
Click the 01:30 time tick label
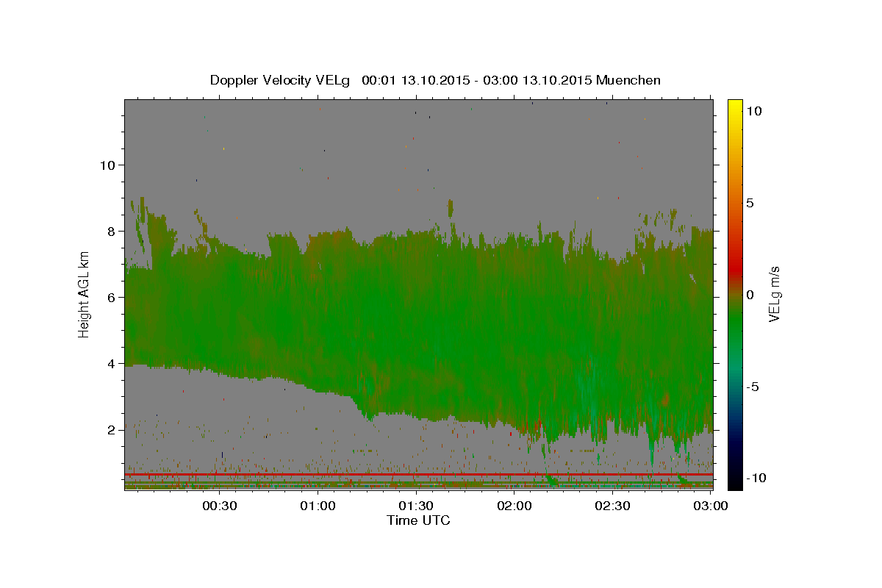(417, 506)
